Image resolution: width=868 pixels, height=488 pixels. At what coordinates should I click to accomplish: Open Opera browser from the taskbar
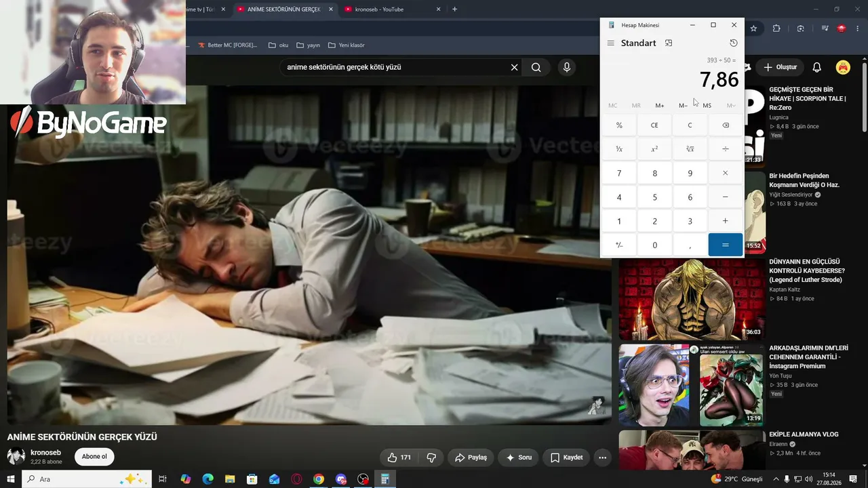pos(296,479)
